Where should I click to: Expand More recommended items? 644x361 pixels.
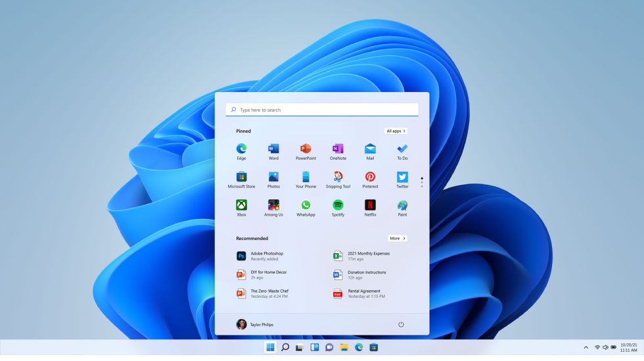(397, 238)
